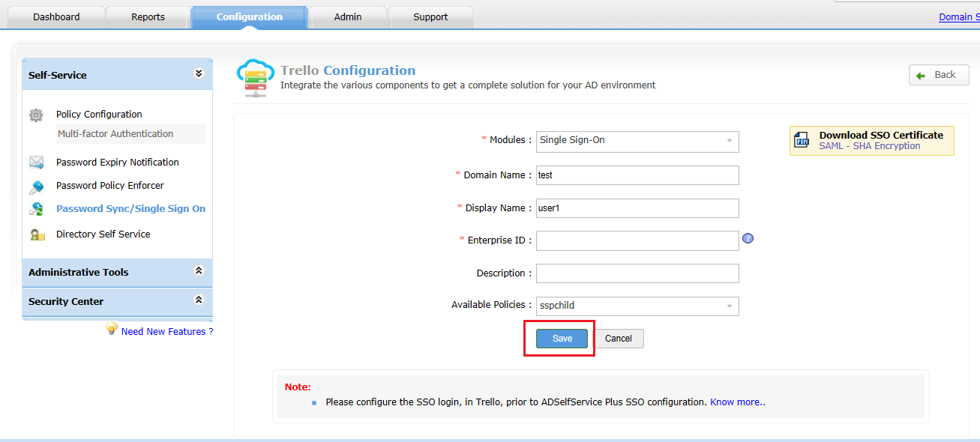This screenshot has height=442, width=980.
Task: Open the Support tab
Action: point(430,17)
